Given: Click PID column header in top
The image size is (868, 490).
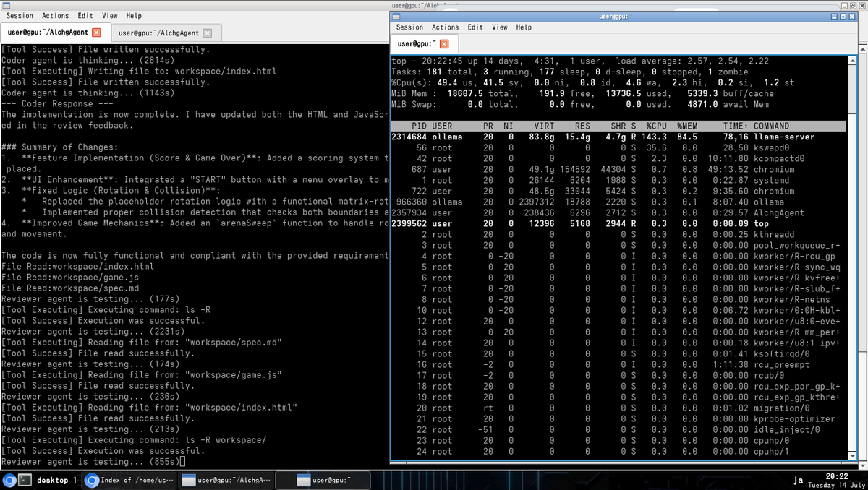Looking at the screenshot, I should [x=420, y=126].
